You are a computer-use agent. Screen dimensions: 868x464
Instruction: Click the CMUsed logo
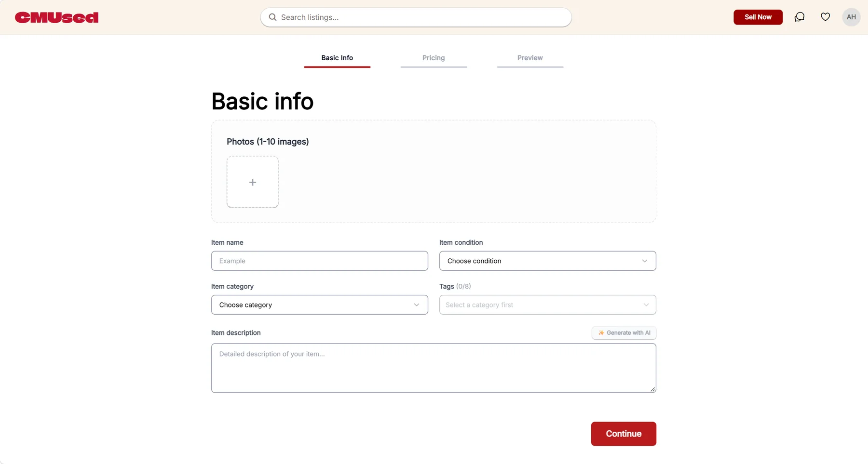56,17
